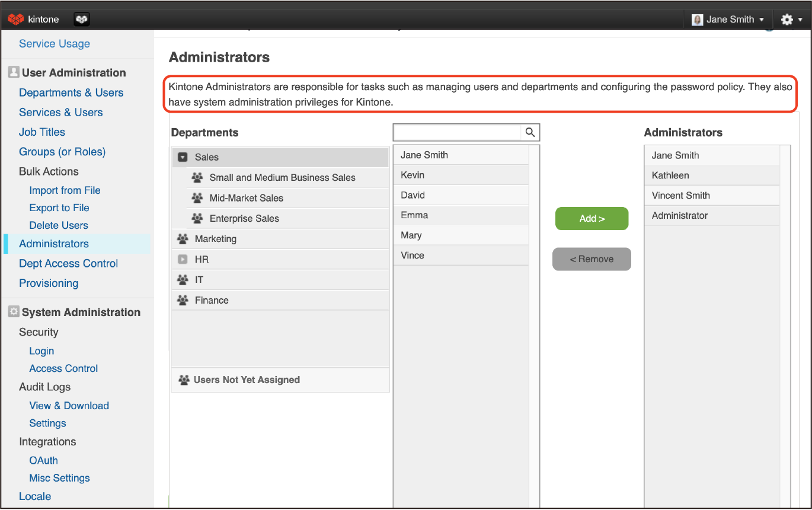Open Users Not Yet Assigned list
This screenshot has height=510, width=812.
[246, 380]
